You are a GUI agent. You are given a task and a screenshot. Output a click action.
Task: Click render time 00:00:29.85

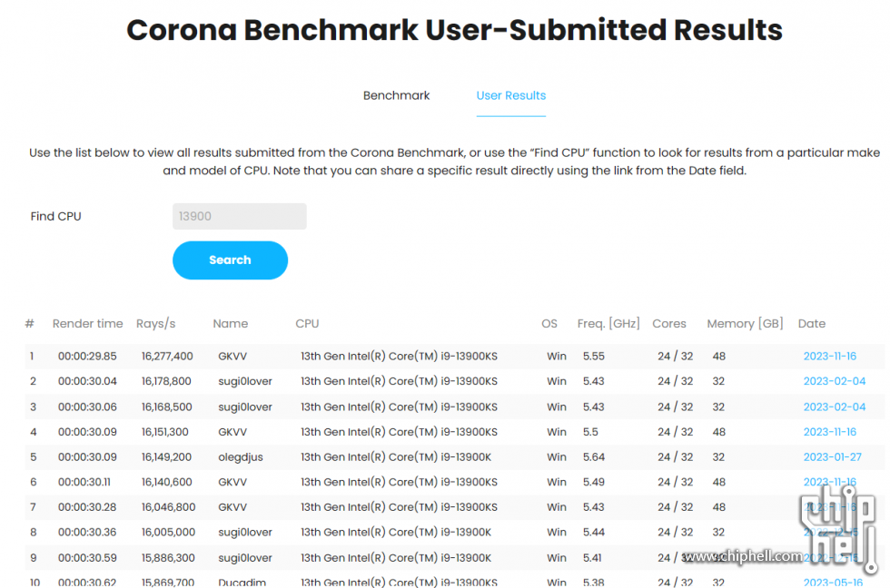pos(87,356)
